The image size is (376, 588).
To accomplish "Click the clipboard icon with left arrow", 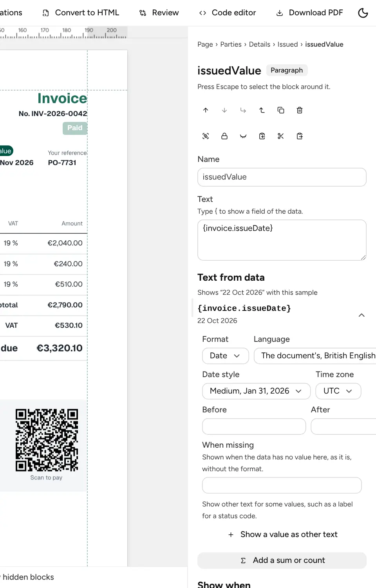I will tap(262, 136).
